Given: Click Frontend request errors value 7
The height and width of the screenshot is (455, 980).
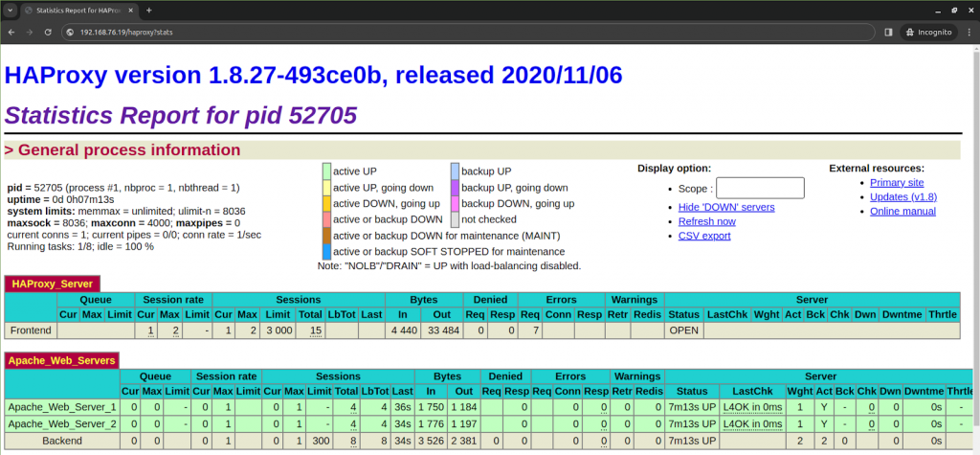Looking at the screenshot, I should pyautogui.click(x=536, y=330).
